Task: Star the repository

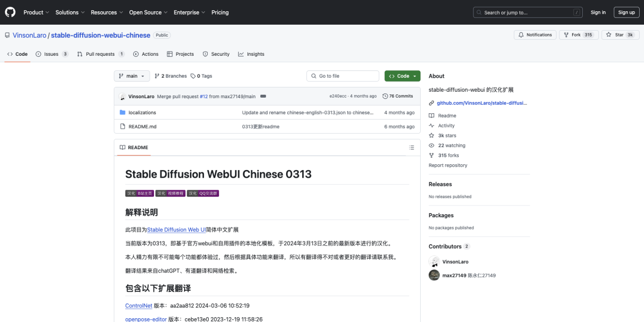Action: coord(620,34)
